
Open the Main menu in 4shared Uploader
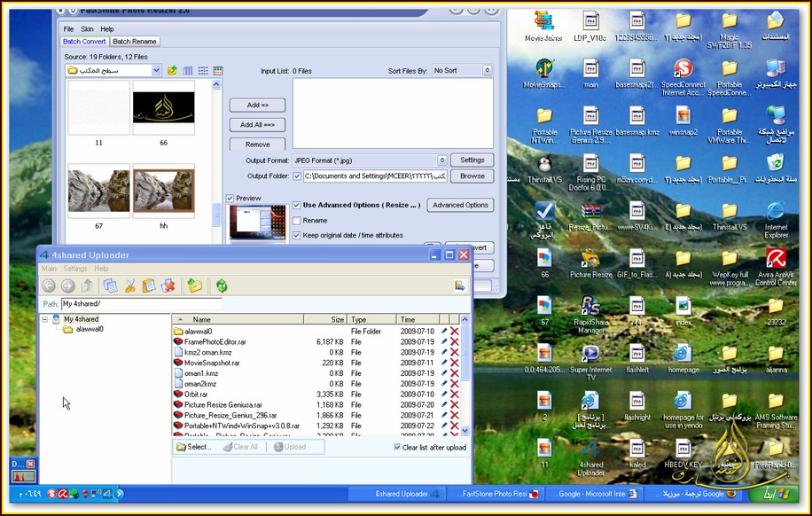coord(49,269)
